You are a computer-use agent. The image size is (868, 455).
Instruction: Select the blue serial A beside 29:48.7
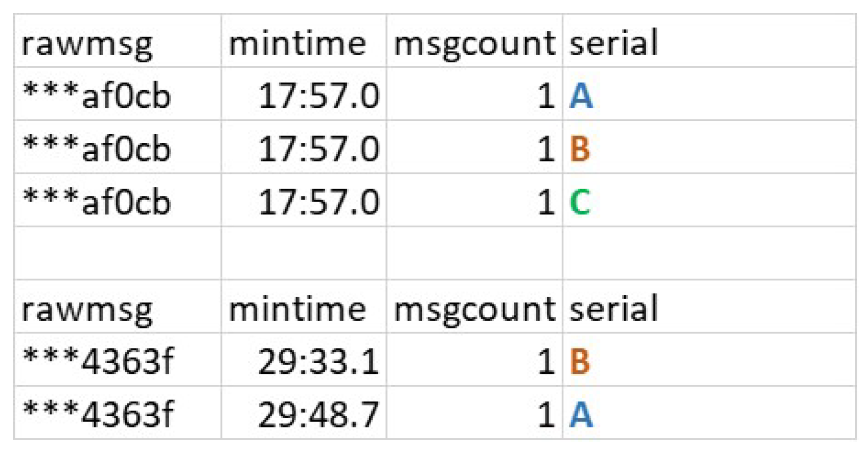[581, 414]
